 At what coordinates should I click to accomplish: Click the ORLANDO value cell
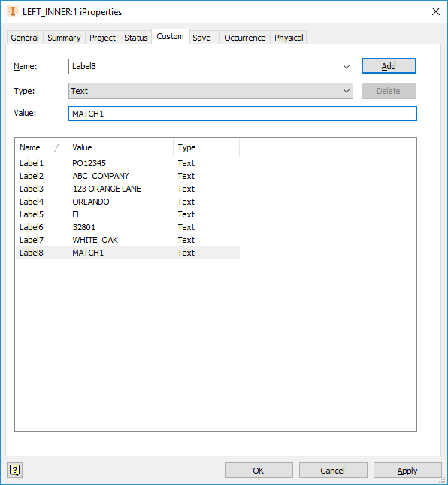(91, 202)
